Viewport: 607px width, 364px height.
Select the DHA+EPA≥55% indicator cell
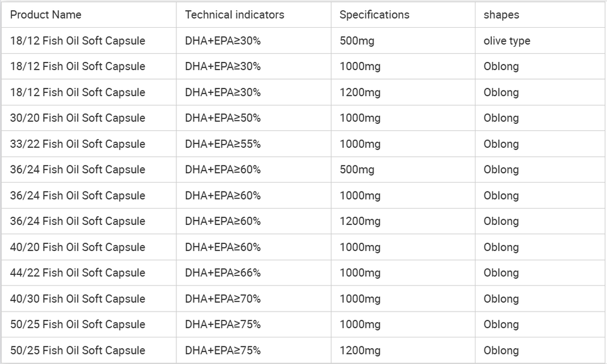tap(223, 144)
